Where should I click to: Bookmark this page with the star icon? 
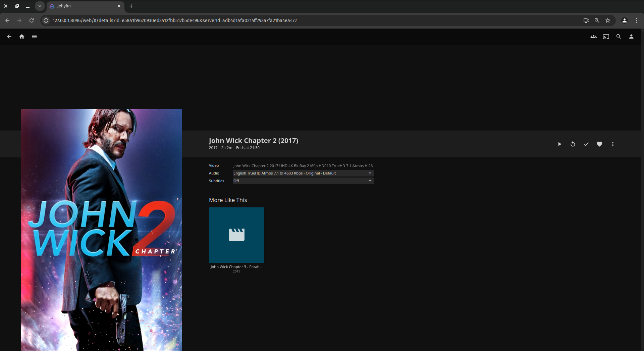[x=608, y=20]
